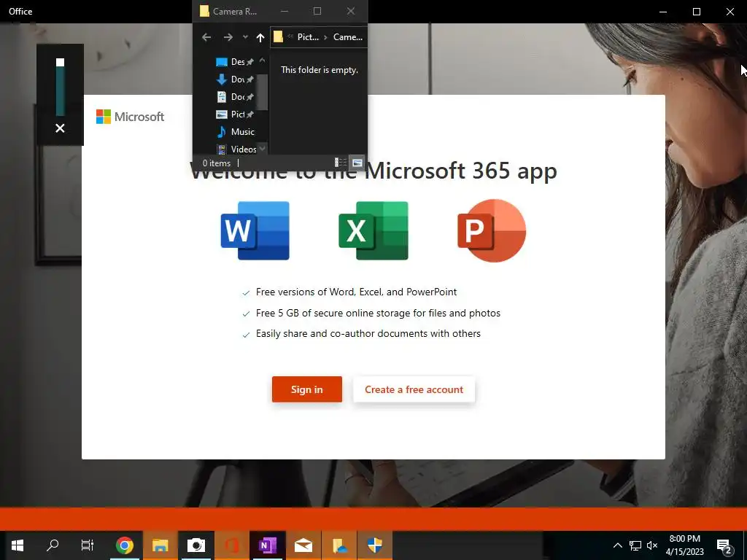
Task: Click Office icon in taskbar
Action: tap(231, 545)
